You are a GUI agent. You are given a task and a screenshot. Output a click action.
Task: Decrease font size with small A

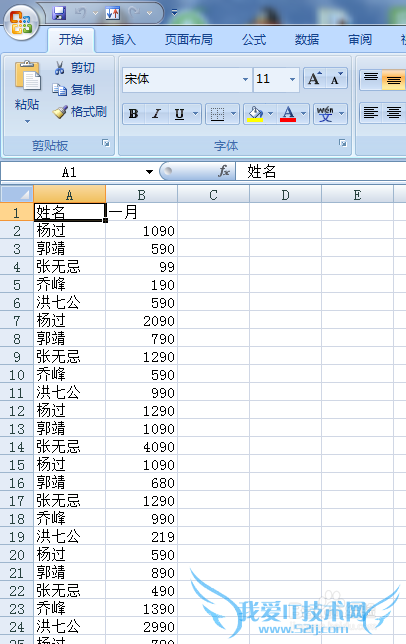[336, 78]
